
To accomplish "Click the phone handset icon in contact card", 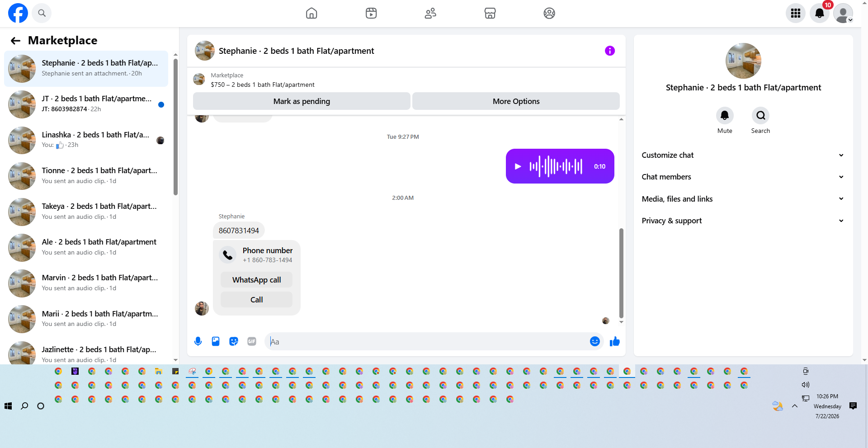I will (x=228, y=255).
